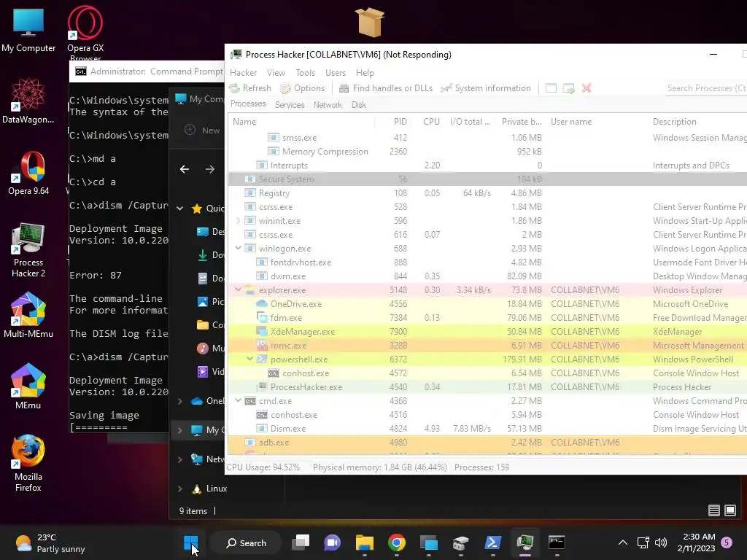Click the Search Processes input field
Screen dimensions: 747x560
(706, 88)
